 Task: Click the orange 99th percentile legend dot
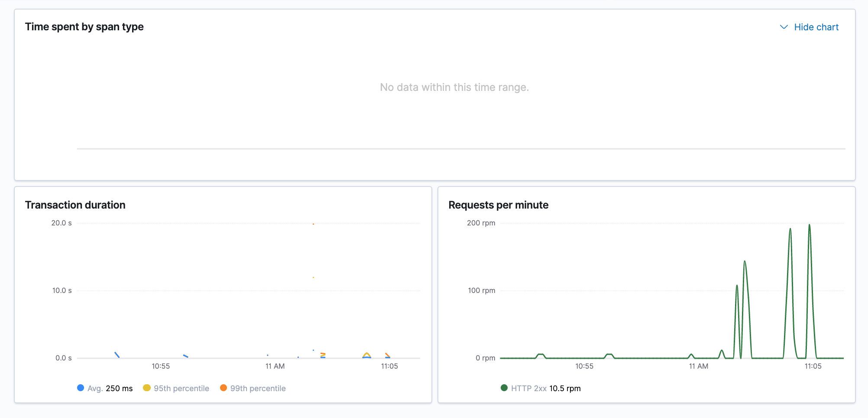coord(224,388)
